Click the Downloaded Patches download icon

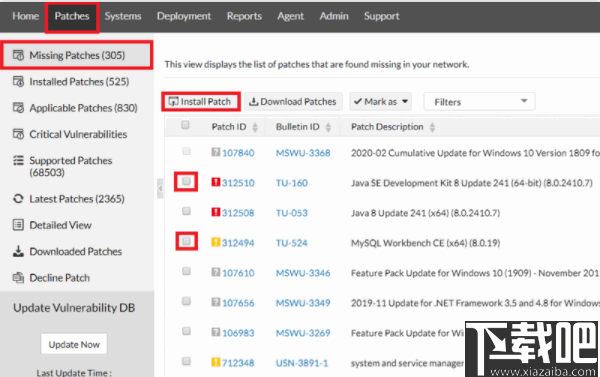point(18,251)
